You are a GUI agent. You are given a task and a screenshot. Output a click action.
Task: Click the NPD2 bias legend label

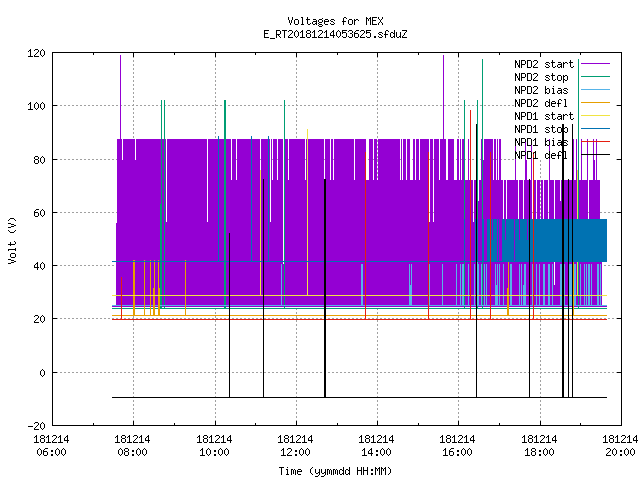[541, 90]
